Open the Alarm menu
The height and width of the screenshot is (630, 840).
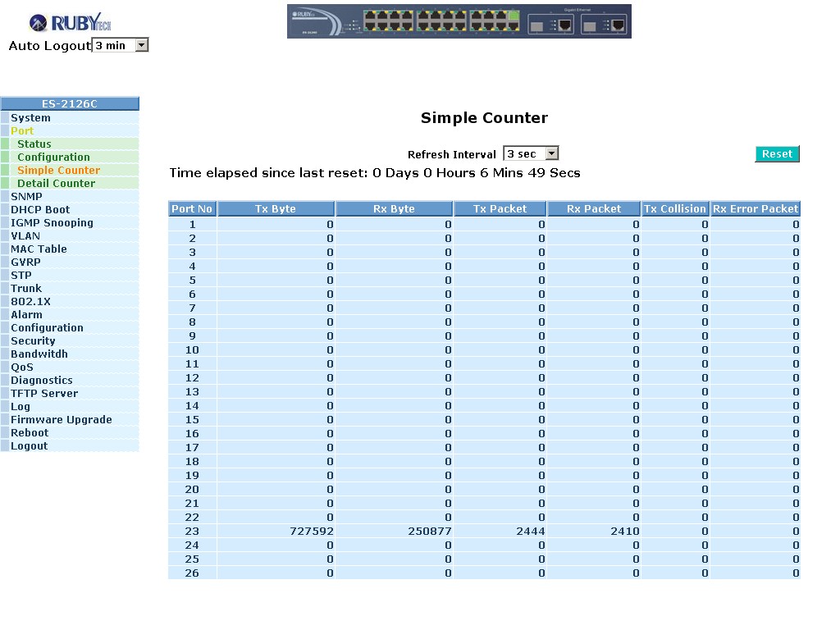click(x=26, y=314)
